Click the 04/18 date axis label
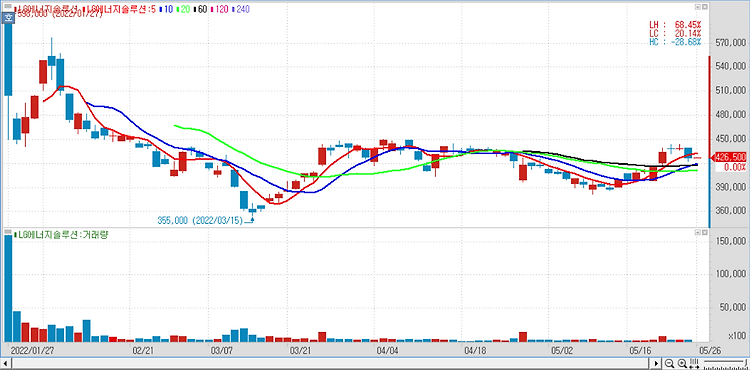750x370 pixels. point(474,349)
